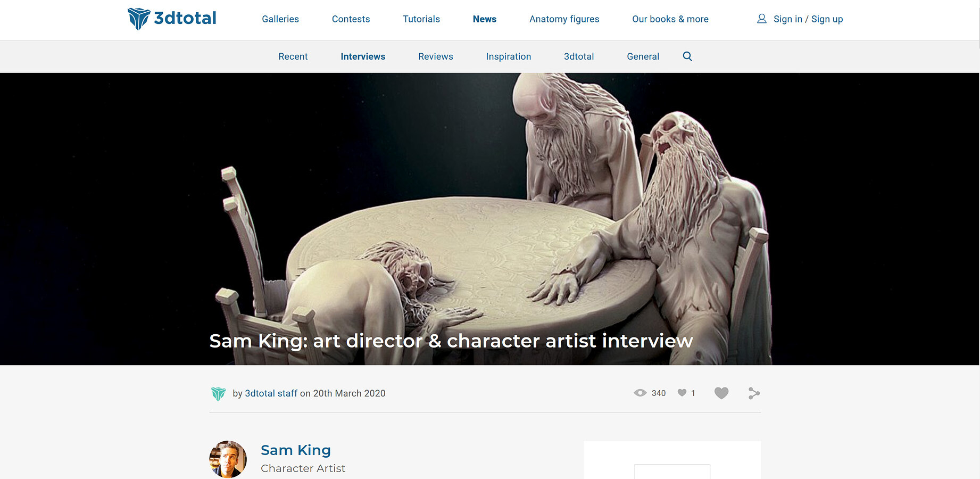980x479 pixels.
Task: Click the user account icon beside Sign in
Action: (762, 19)
